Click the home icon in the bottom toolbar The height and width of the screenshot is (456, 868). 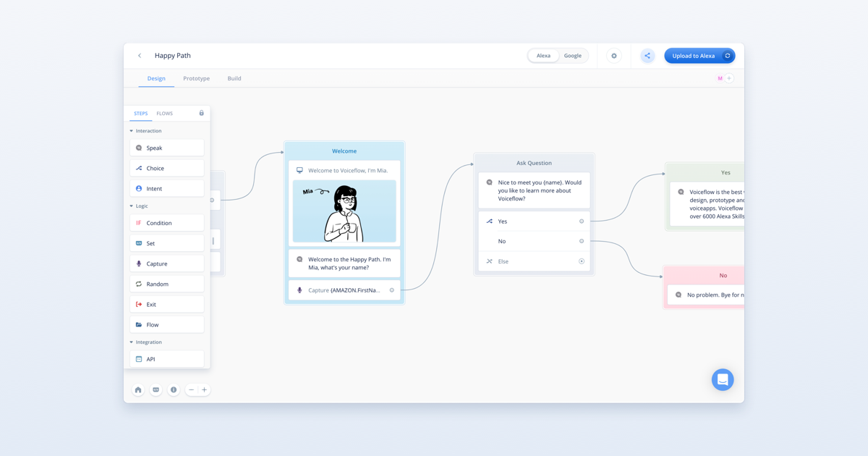tap(138, 389)
